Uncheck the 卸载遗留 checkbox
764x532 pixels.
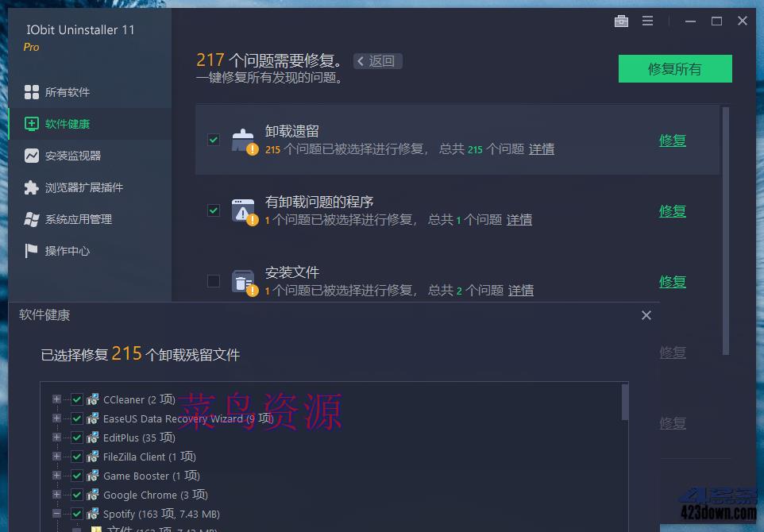click(x=213, y=139)
